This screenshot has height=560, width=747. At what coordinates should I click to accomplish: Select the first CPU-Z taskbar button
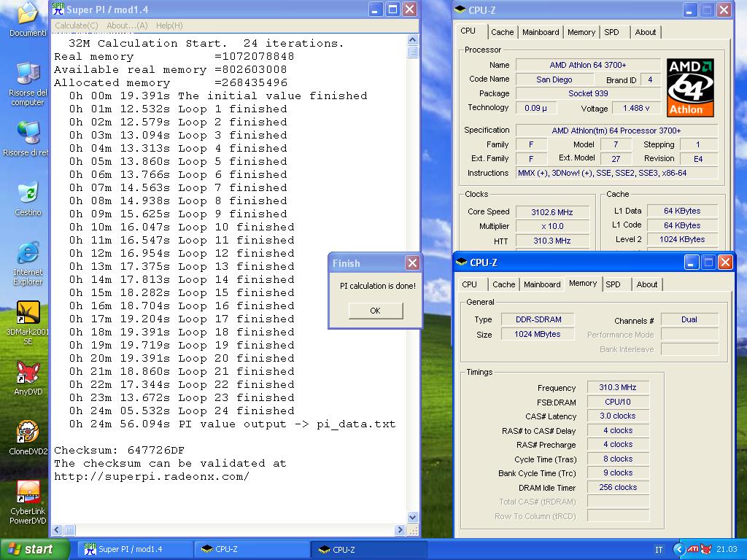pyautogui.click(x=252, y=549)
